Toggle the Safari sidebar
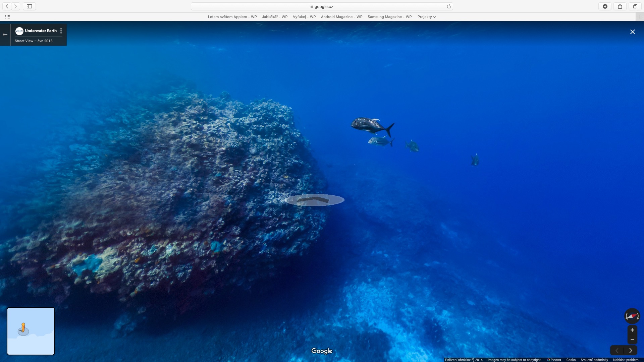Image resolution: width=644 pixels, height=362 pixels. (29, 6)
